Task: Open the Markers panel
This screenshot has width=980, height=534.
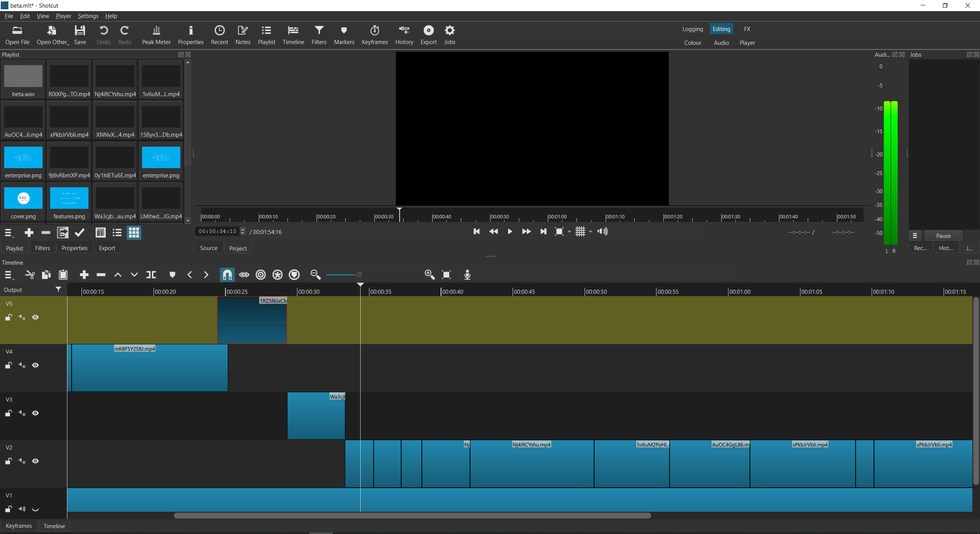Action: [343, 34]
